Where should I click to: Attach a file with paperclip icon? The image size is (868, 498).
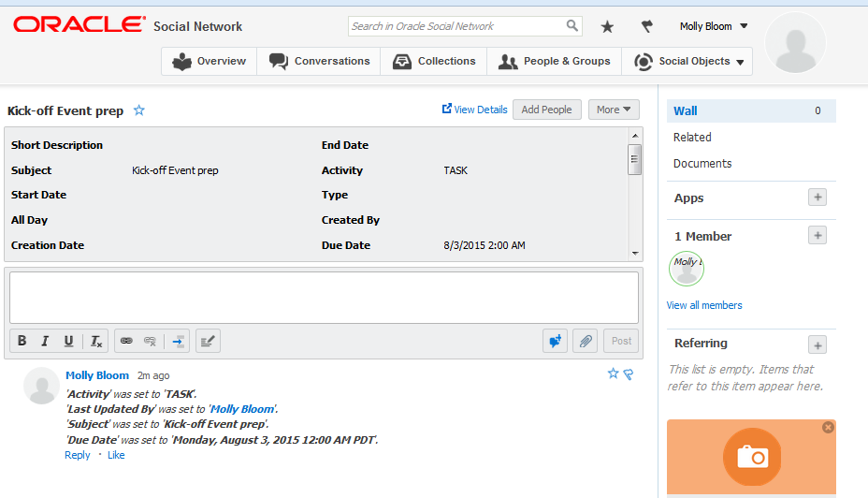pos(586,341)
